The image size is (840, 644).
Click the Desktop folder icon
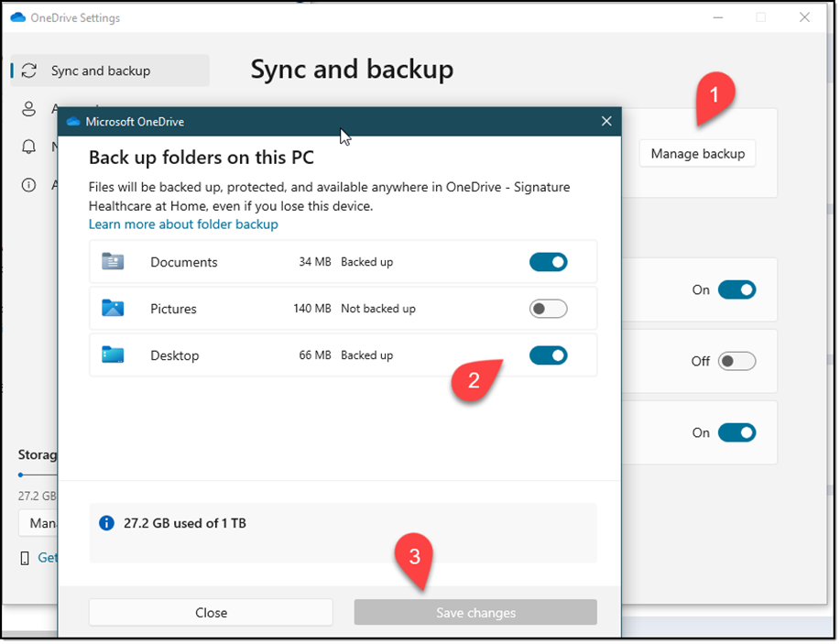coord(113,355)
